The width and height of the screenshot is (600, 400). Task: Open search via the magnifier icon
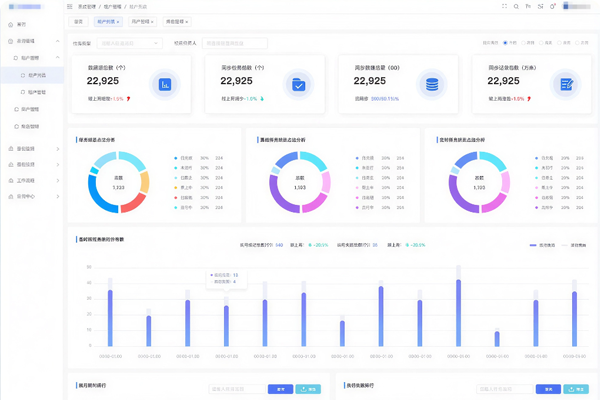pyautogui.click(x=515, y=7)
